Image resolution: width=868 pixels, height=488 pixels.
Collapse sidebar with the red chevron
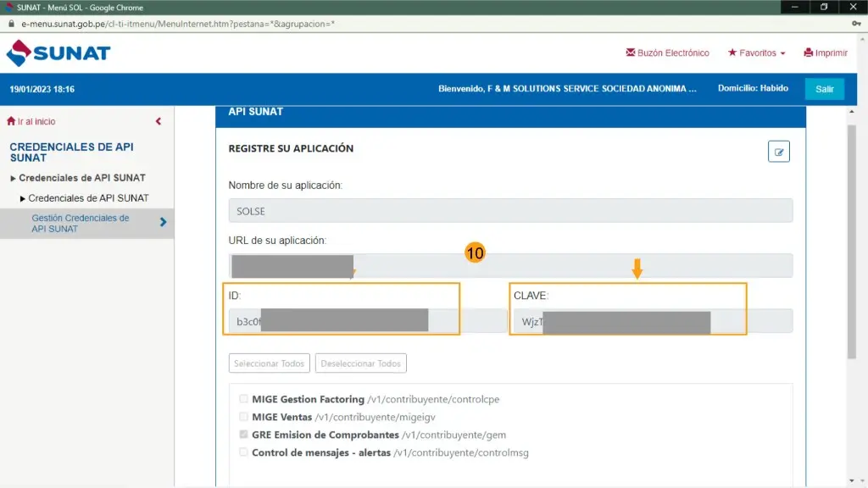pyautogui.click(x=159, y=121)
